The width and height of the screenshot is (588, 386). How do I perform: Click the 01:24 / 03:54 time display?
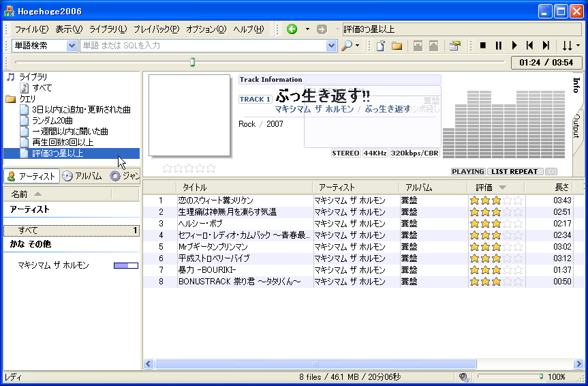click(x=546, y=62)
